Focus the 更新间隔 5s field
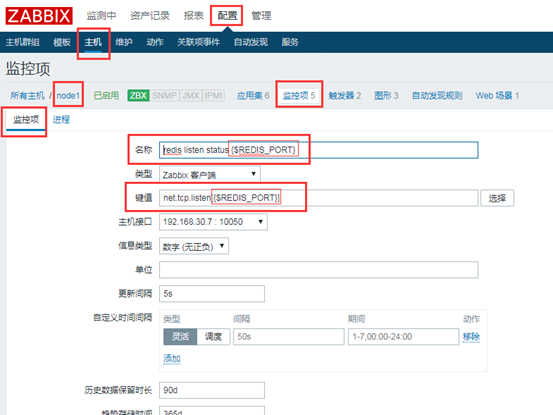Screen dimensions: 553x415 212,294
